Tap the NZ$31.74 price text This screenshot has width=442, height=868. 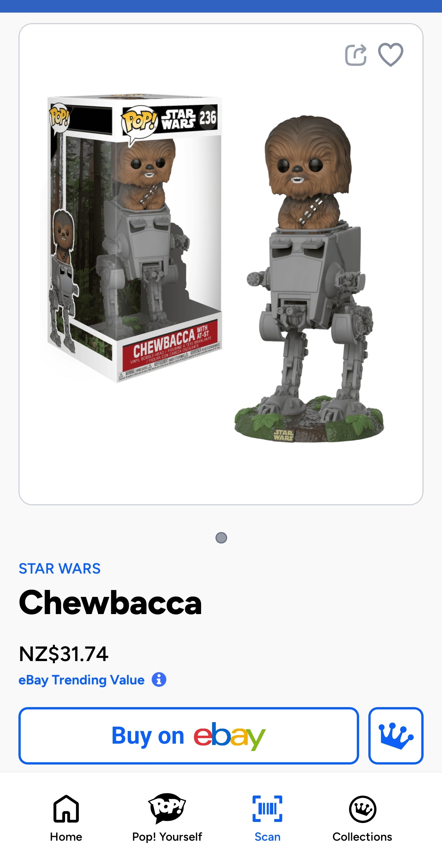point(64,654)
